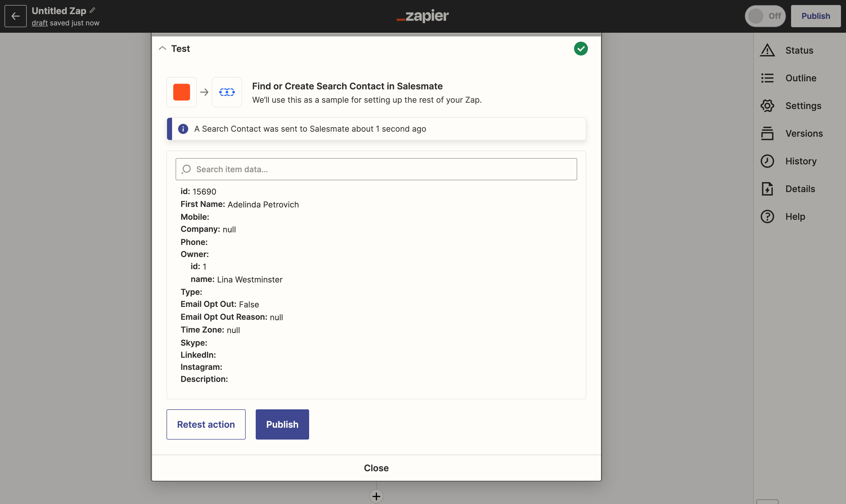Click the 'Owner:' field label
Screen dimensions: 846x504
pyautogui.click(x=194, y=254)
